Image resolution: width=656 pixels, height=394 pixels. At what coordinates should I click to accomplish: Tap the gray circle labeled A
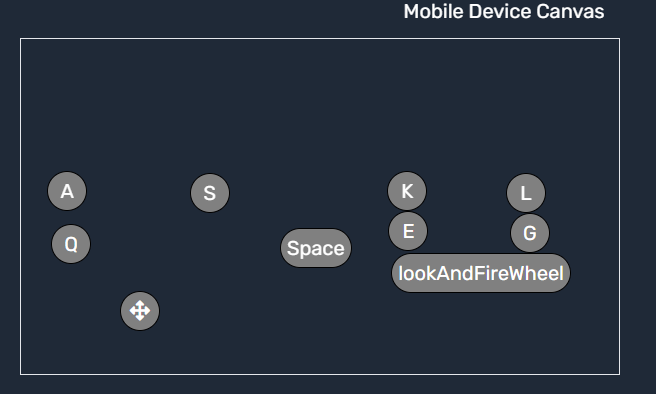(67, 191)
